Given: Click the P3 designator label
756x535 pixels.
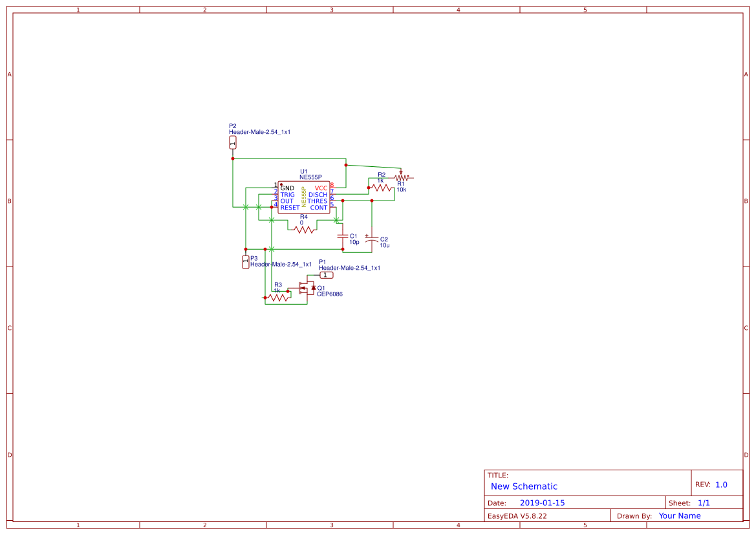Looking at the screenshot, I should [x=254, y=258].
